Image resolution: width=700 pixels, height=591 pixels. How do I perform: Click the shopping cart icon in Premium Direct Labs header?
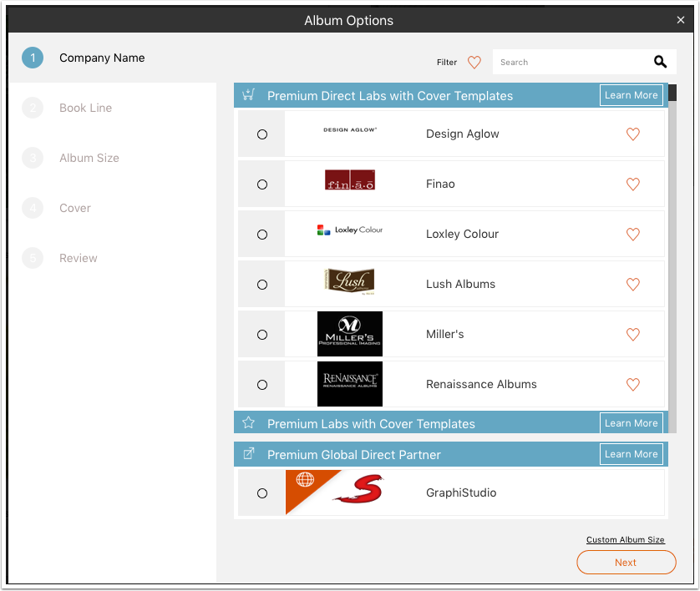(249, 95)
